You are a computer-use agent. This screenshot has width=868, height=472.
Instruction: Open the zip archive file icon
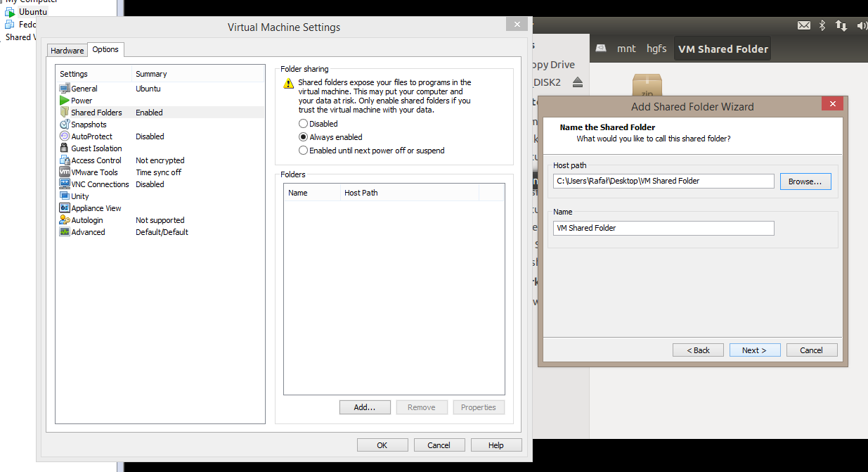647,85
